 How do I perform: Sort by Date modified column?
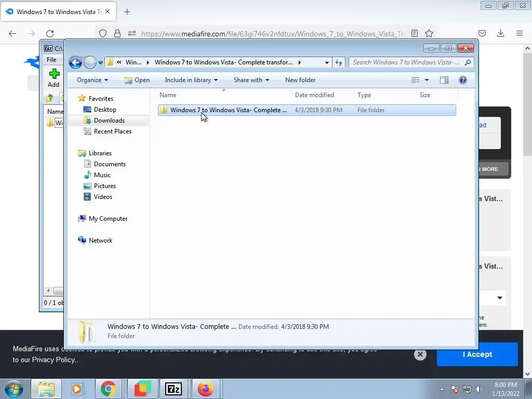click(322, 95)
